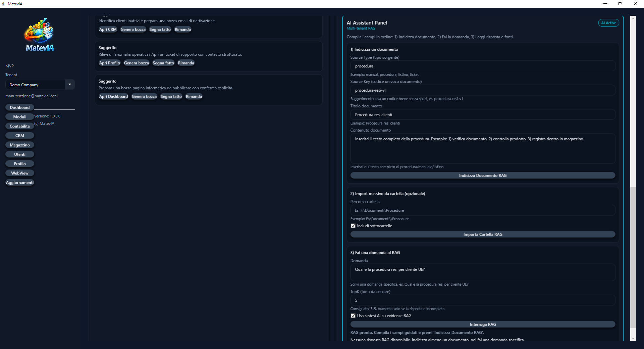Click the Percorso cartella input field
The height and width of the screenshot is (349, 644).
pyautogui.click(x=483, y=210)
